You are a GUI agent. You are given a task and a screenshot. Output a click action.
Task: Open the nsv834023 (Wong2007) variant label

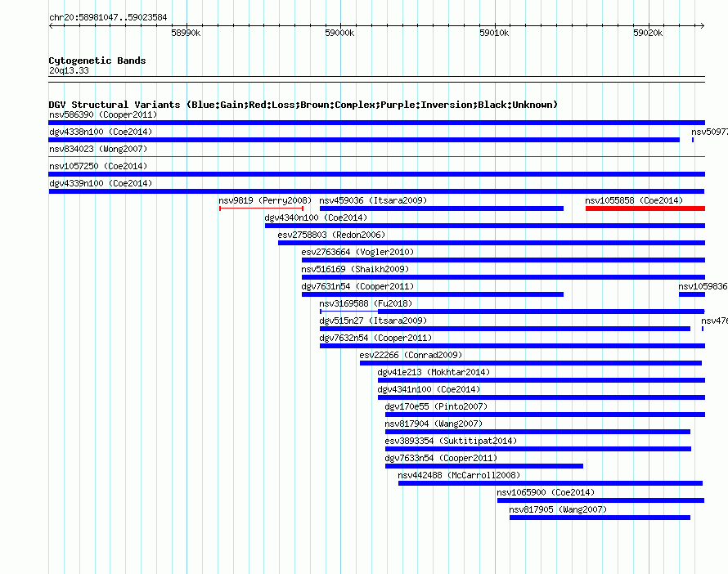pos(98,149)
